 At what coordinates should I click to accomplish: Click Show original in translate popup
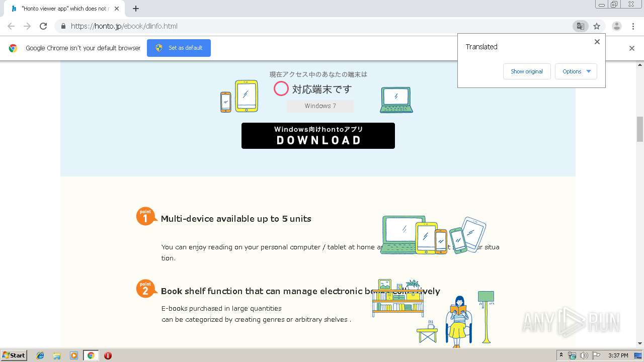coord(527,71)
